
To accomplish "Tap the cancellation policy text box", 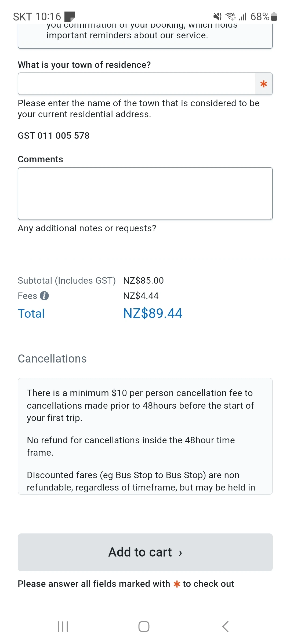I will tap(145, 436).
